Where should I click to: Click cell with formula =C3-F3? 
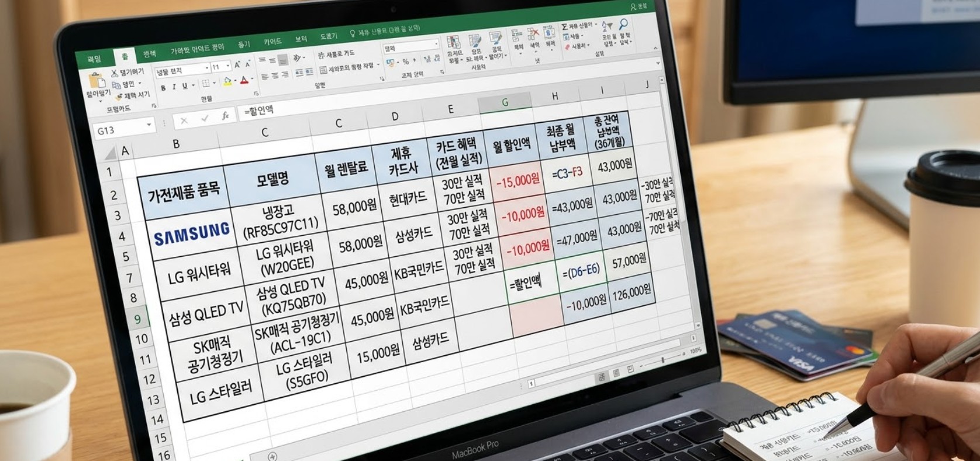click(567, 173)
